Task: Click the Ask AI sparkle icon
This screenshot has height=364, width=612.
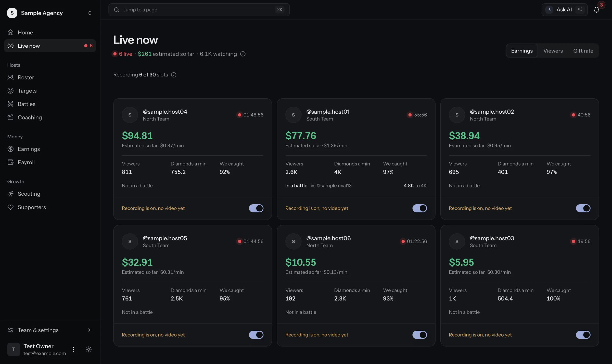Action: 550,9
